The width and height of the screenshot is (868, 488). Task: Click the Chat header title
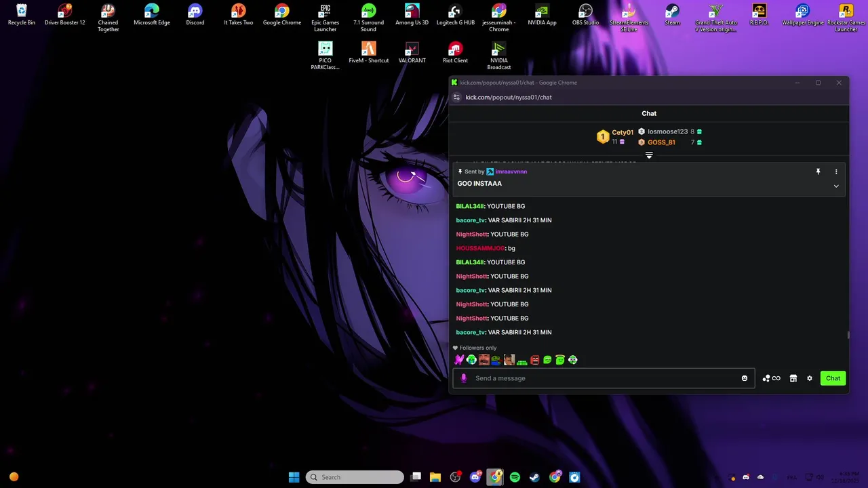point(649,114)
